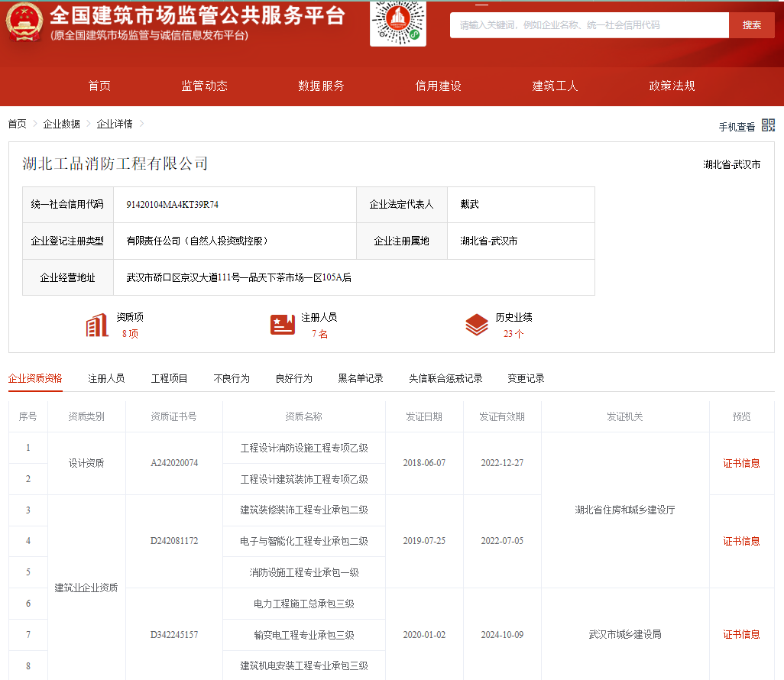Click the 搜索 search button

click(751, 25)
